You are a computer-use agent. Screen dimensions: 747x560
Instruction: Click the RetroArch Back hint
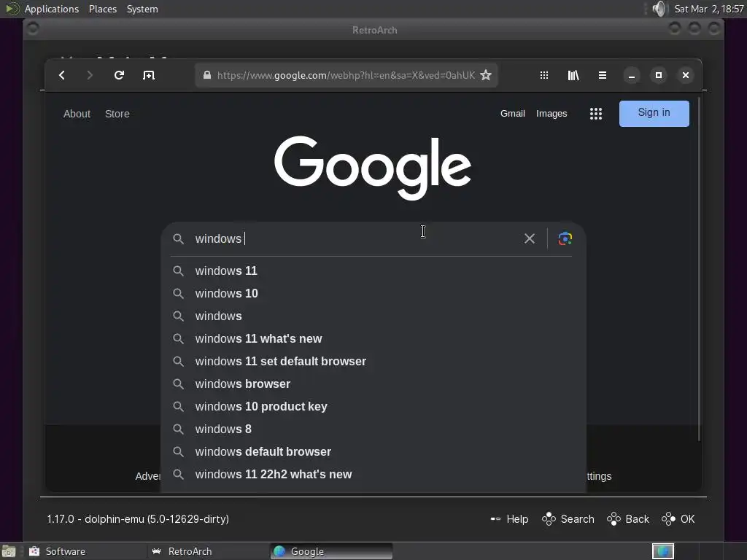click(x=628, y=519)
